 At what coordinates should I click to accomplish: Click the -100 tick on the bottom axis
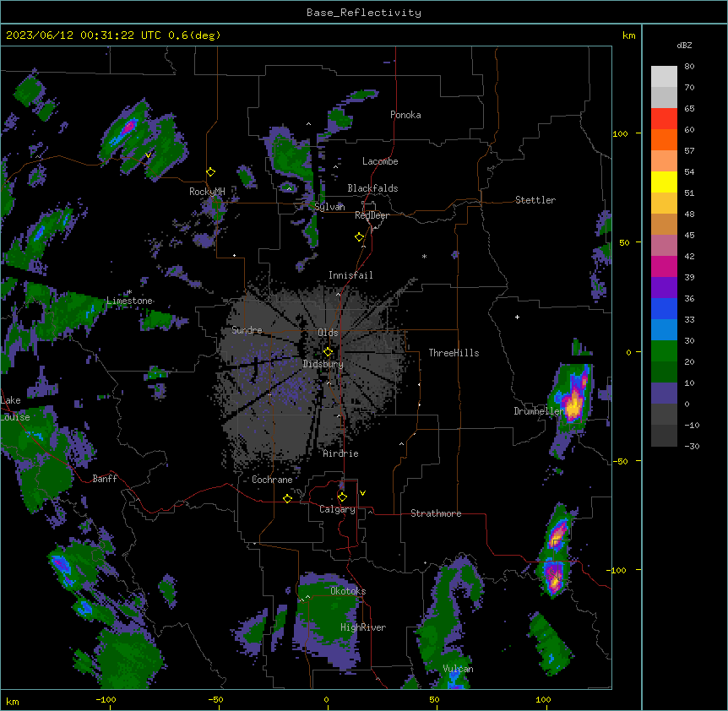coord(106,699)
